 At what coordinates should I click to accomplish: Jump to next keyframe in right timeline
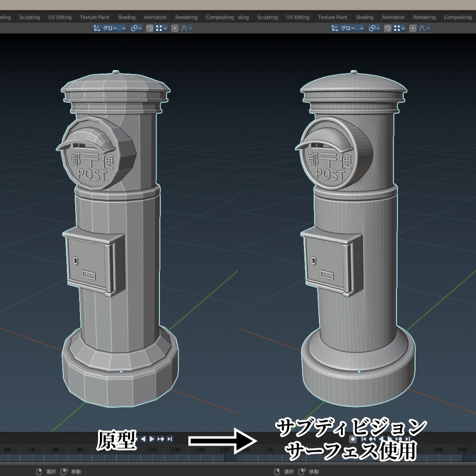399,439
